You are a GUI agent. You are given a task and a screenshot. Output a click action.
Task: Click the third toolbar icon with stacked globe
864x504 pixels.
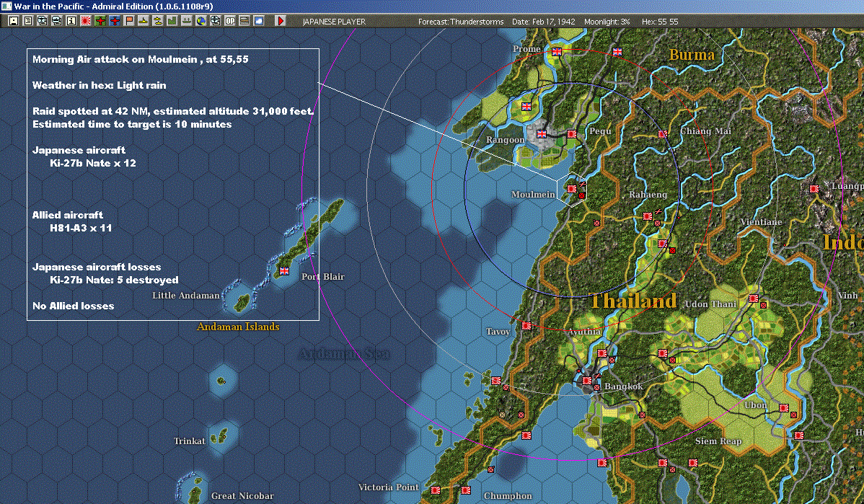click(43, 21)
